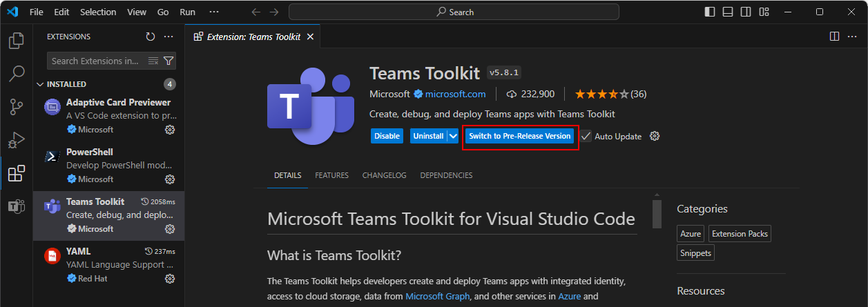Open Teams Toolkit activity bar icon

pyautogui.click(x=16, y=206)
